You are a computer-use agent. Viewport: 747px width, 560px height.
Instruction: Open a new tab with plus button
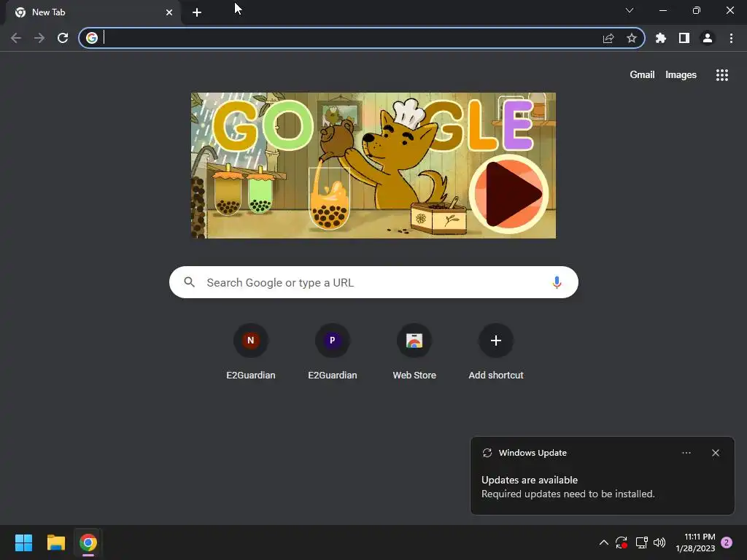click(x=197, y=12)
